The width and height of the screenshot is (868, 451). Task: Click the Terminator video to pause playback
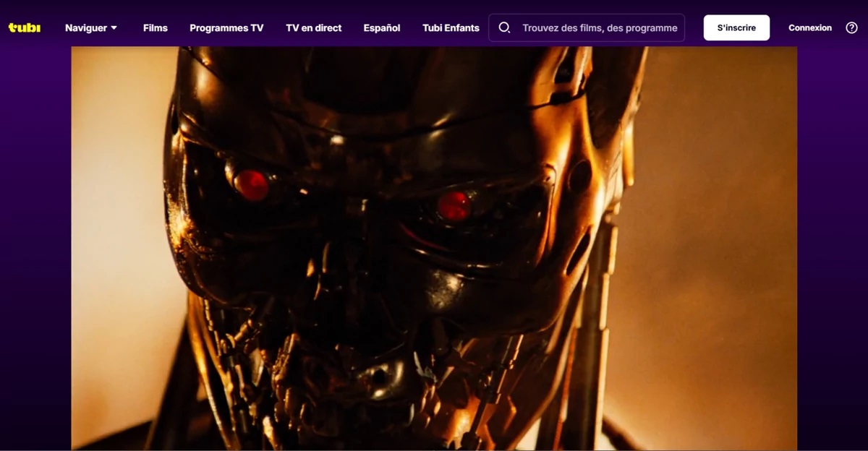tap(434, 249)
